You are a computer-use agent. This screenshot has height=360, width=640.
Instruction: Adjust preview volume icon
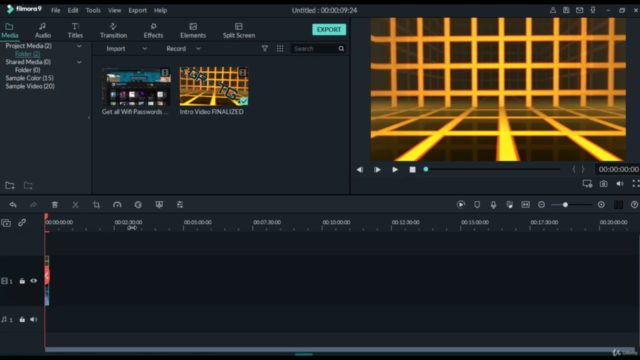[x=620, y=184]
